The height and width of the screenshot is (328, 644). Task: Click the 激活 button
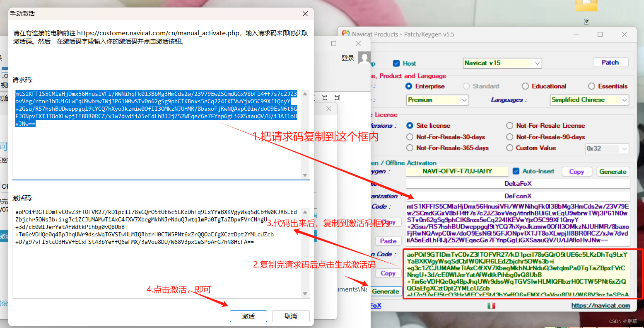coord(248,316)
